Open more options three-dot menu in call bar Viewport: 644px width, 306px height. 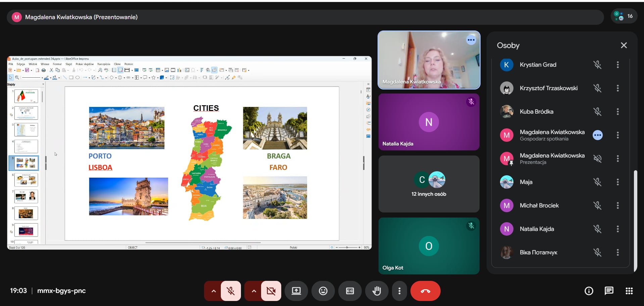399,291
